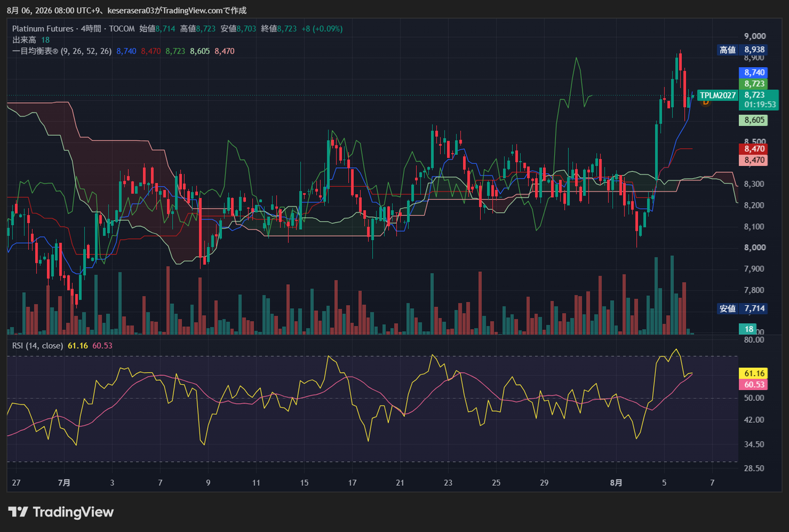Click the 27 date label on the time axis
The image size is (789, 532).
click(x=16, y=483)
